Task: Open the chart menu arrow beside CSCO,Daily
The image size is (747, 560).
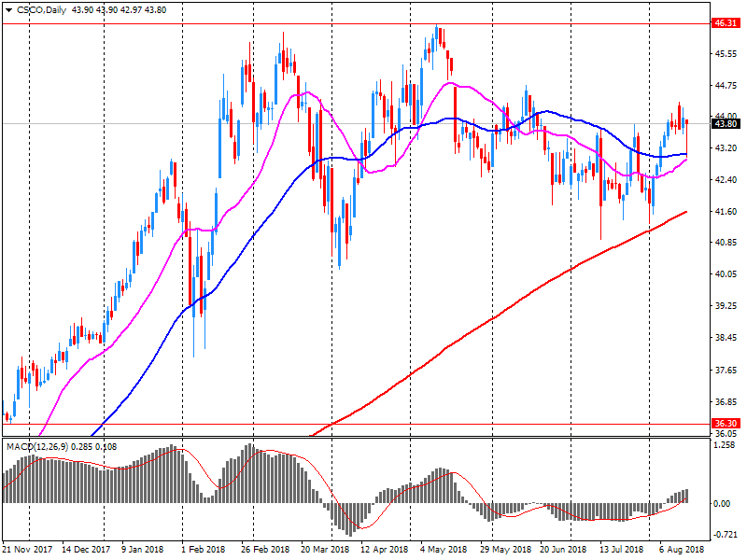Action: tap(8, 10)
